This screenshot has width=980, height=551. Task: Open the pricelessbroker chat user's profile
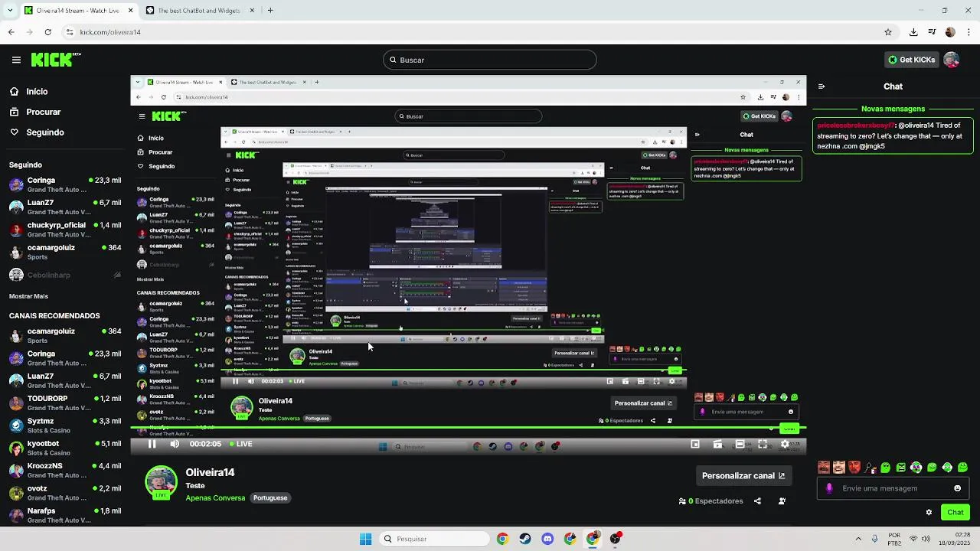click(x=855, y=125)
